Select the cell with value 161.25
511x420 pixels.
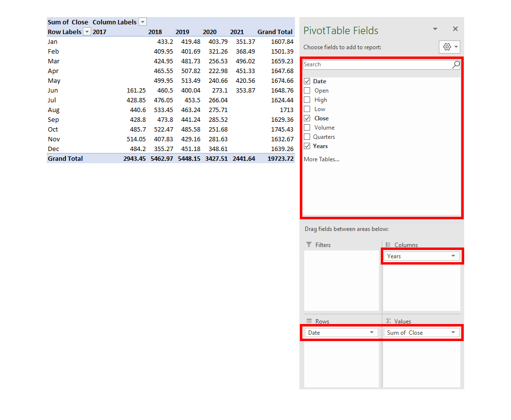(136, 91)
